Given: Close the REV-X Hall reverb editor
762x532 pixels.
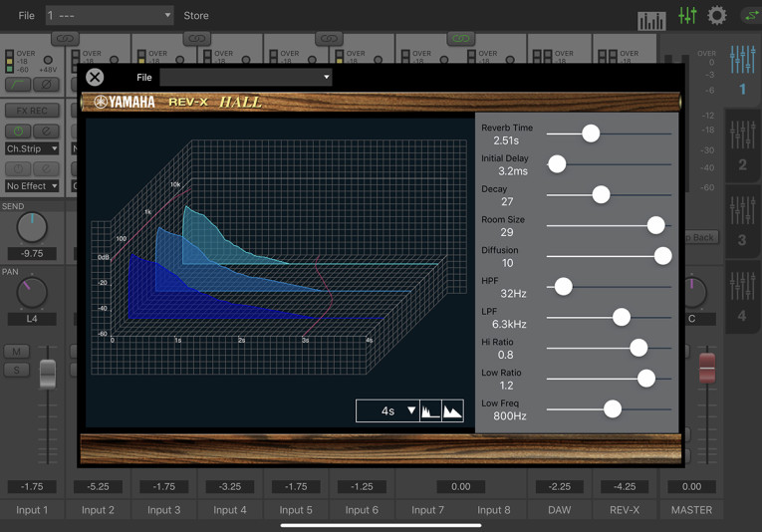Looking at the screenshot, I should point(95,77).
